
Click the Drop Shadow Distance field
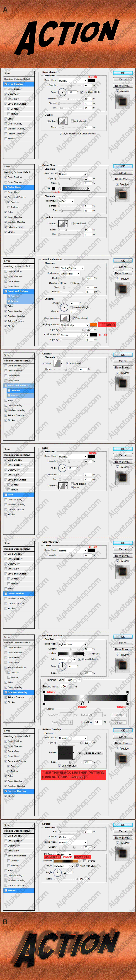click(87, 99)
